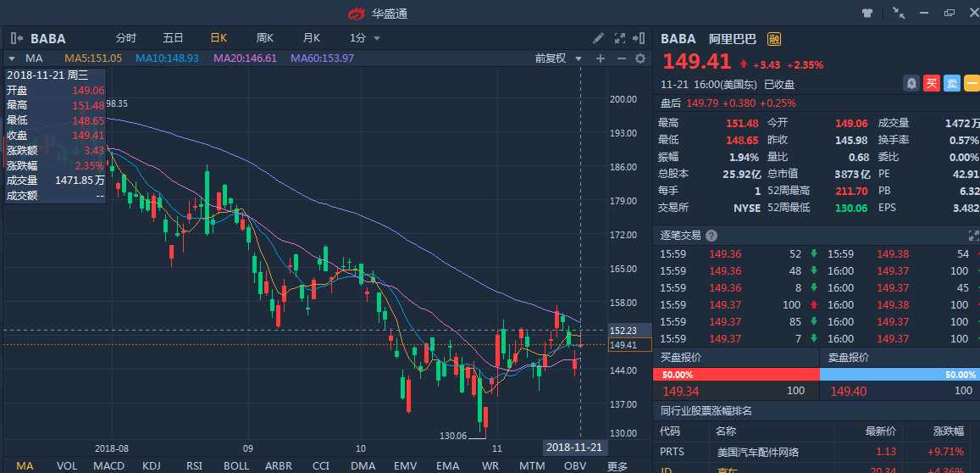The height and width of the screenshot is (473, 980).
Task: Collapse the left panel next to BABA
Action: (16, 38)
